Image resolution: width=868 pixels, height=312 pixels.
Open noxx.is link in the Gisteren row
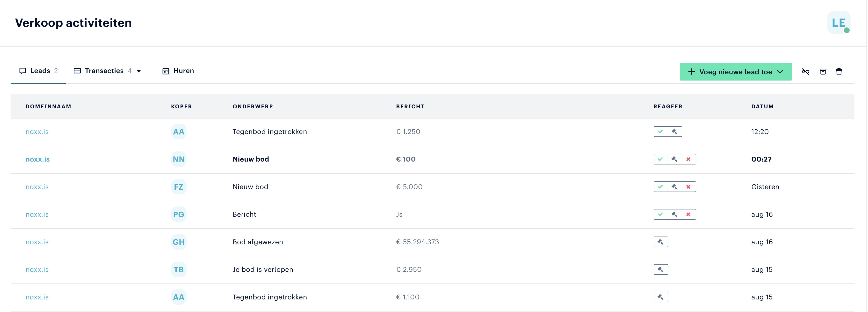pos(37,187)
